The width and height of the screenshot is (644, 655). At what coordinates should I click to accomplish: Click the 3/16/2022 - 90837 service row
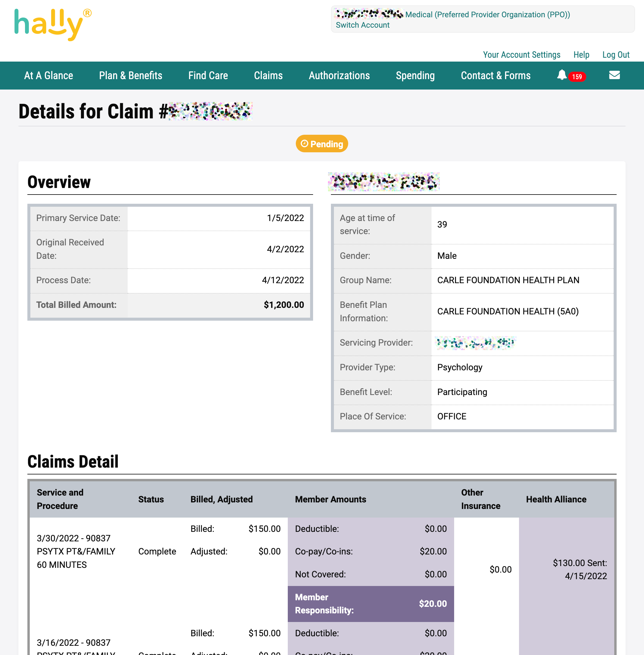click(x=76, y=647)
